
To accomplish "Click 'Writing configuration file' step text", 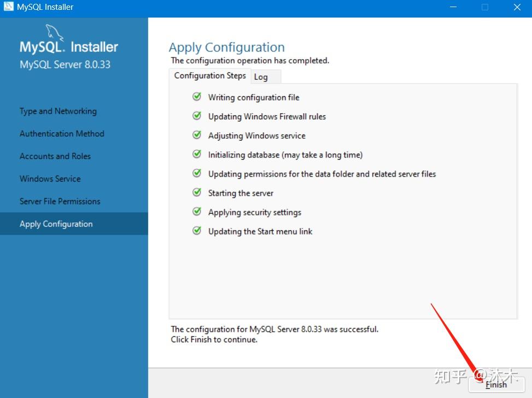I will click(x=254, y=97).
